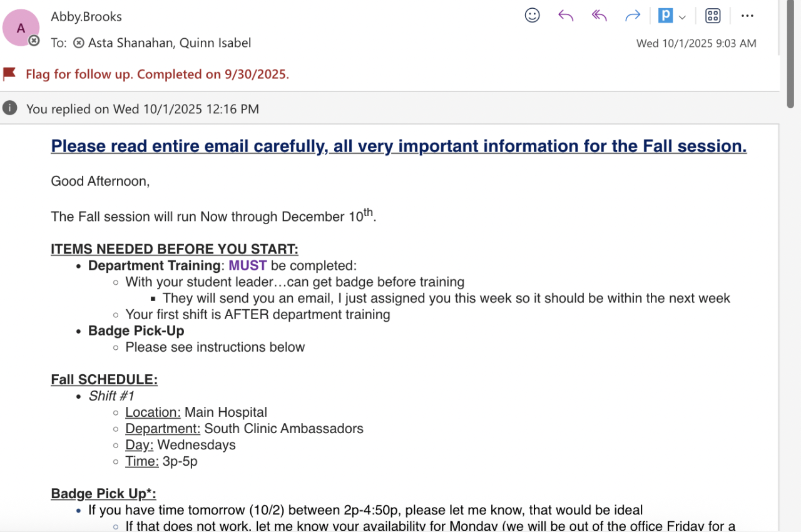Click the 'You replied on' notice
Viewport: 801px width, 532px height.
[x=142, y=109]
